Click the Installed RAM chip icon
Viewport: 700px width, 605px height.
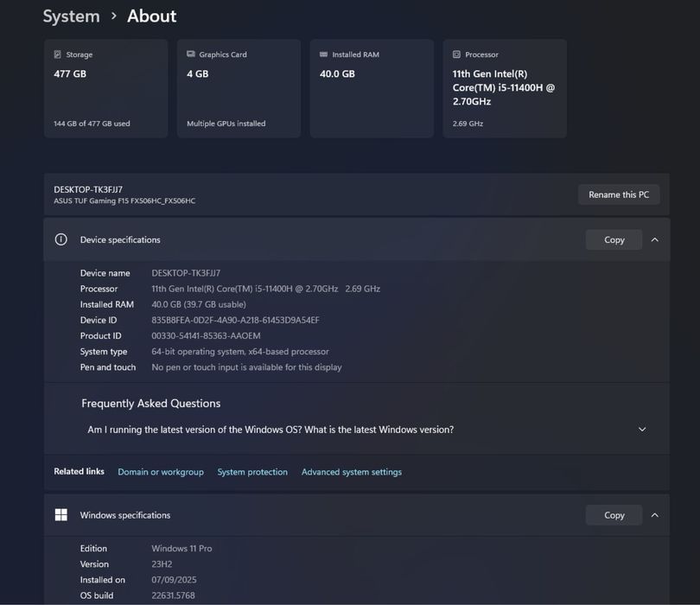[x=324, y=54]
